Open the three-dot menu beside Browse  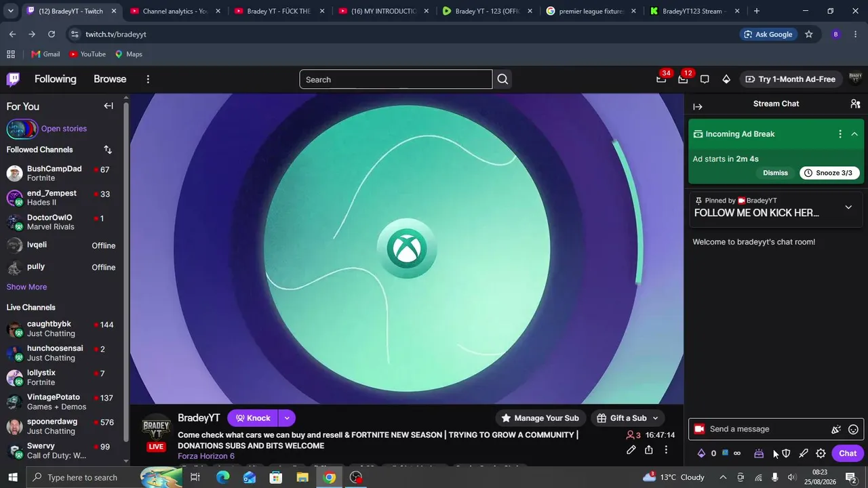click(148, 79)
